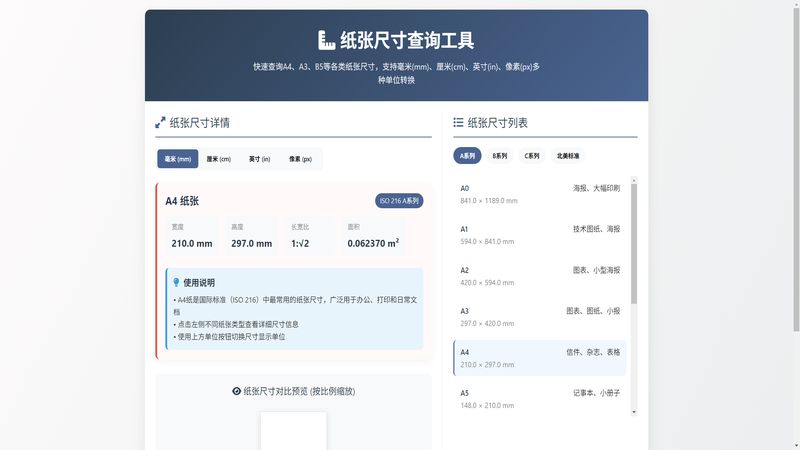This screenshot has width=800, height=450.
Task: Click the expand arrows icon beside 纸张尺寸详情
Action: pyautogui.click(x=160, y=123)
